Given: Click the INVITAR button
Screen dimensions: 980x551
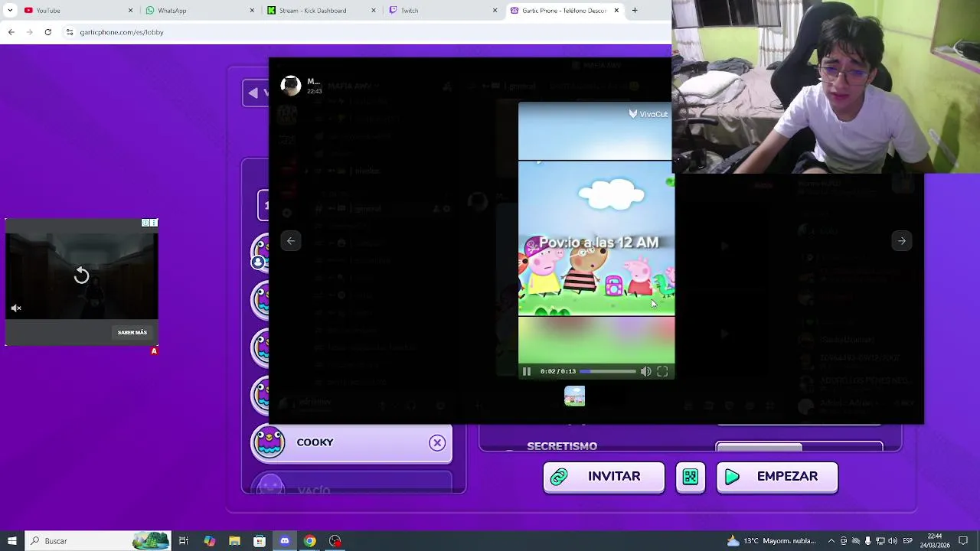Looking at the screenshot, I should coord(603,477).
